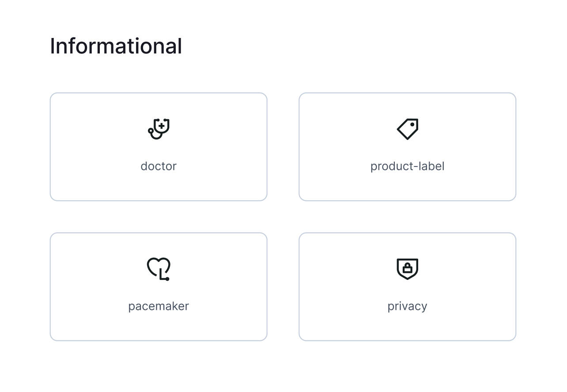
Task: Select the "privacy" text label
Action: point(407,306)
